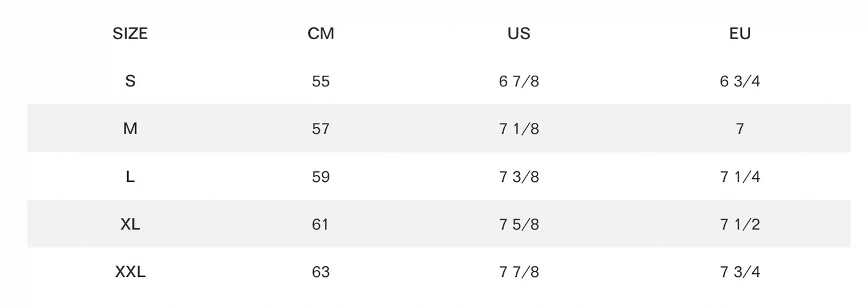The image size is (868, 308).
Task: Click the 59 cm value
Action: pyautogui.click(x=321, y=177)
